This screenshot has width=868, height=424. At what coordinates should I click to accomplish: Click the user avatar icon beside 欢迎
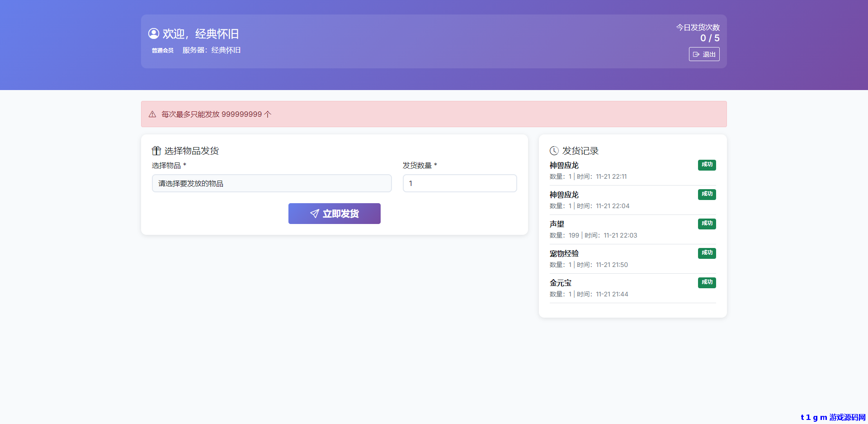pos(154,33)
